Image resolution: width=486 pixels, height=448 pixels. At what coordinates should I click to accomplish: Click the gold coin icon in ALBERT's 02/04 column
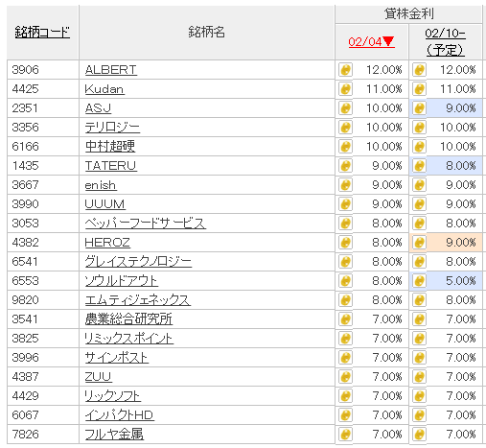pos(345,70)
